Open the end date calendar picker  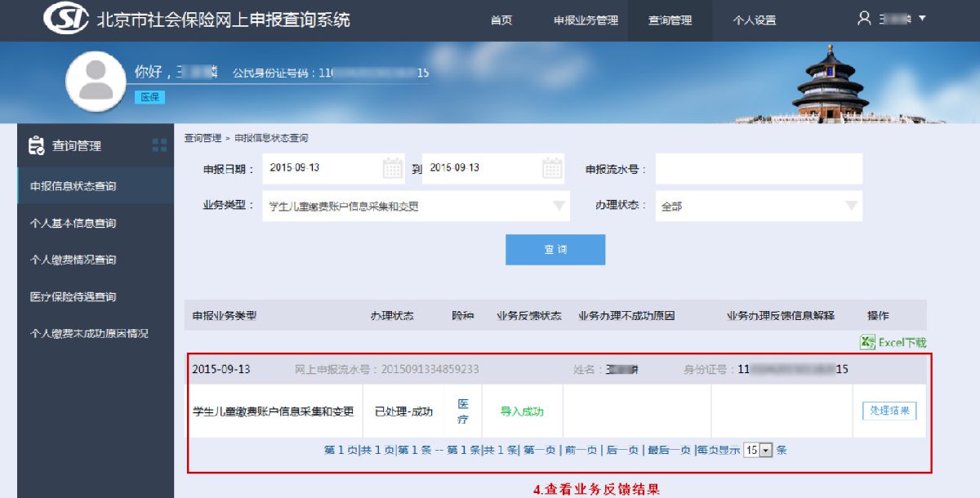click(553, 168)
